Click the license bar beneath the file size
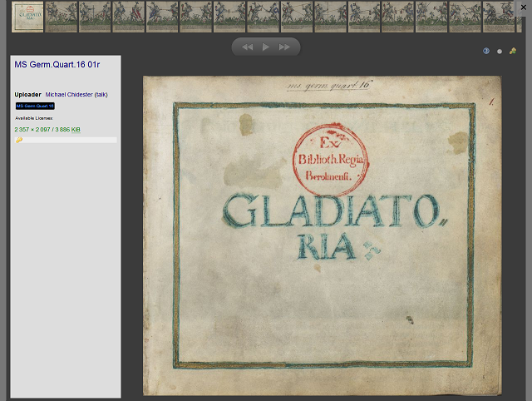Image resolution: width=532 pixels, height=401 pixels. point(66,141)
